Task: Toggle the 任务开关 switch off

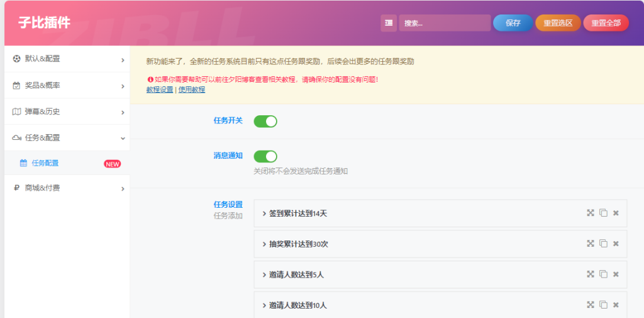Action: coord(265,122)
